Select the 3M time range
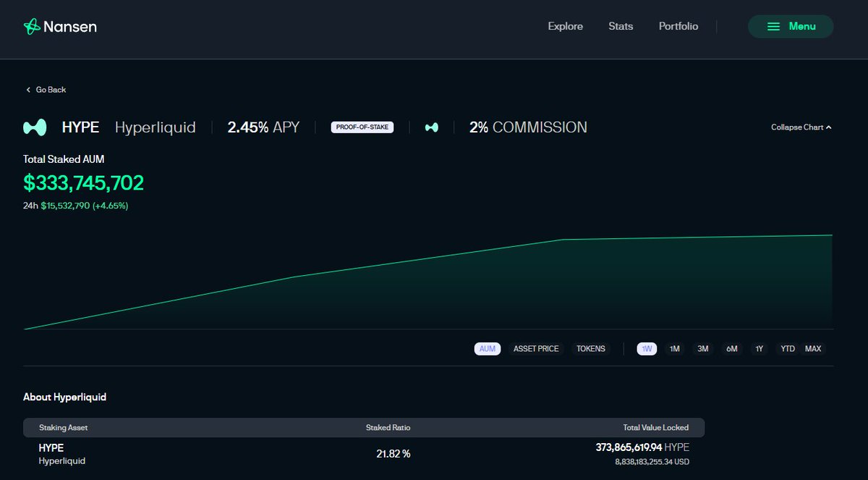 tap(703, 349)
